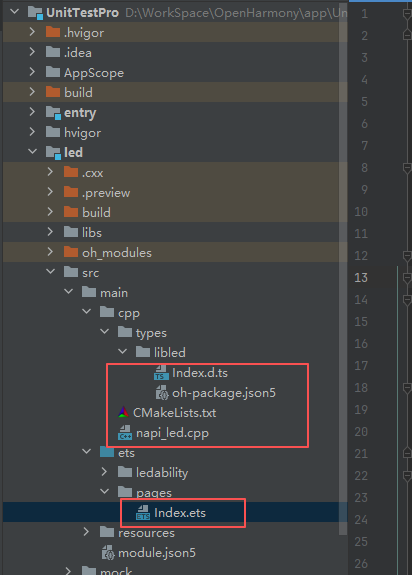Click the types folder label

click(151, 333)
